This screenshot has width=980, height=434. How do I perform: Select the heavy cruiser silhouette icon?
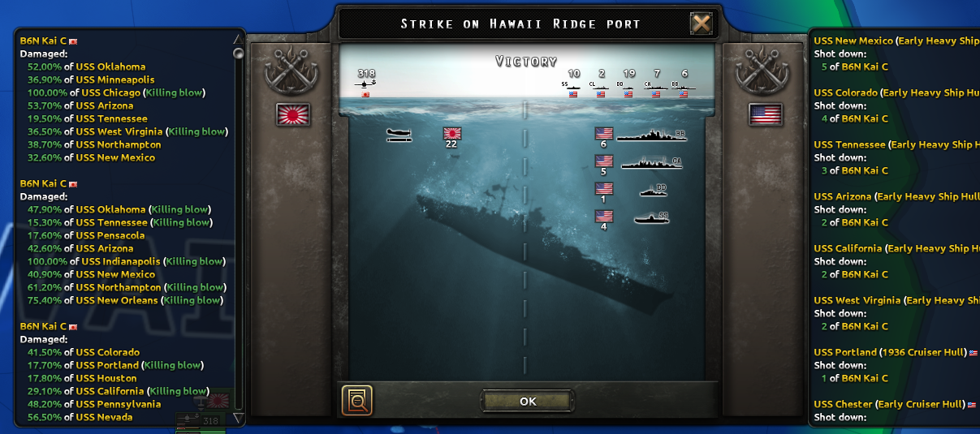tap(651, 163)
